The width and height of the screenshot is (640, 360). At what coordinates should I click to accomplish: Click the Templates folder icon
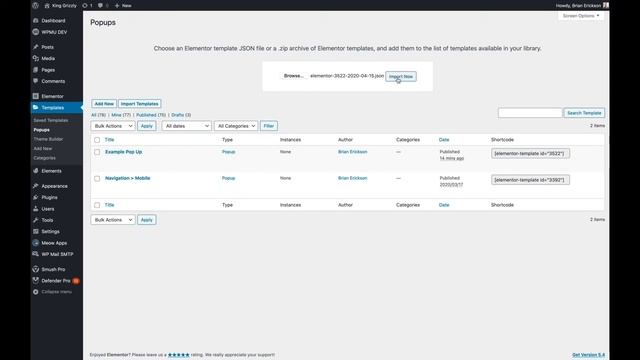[36, 107]
